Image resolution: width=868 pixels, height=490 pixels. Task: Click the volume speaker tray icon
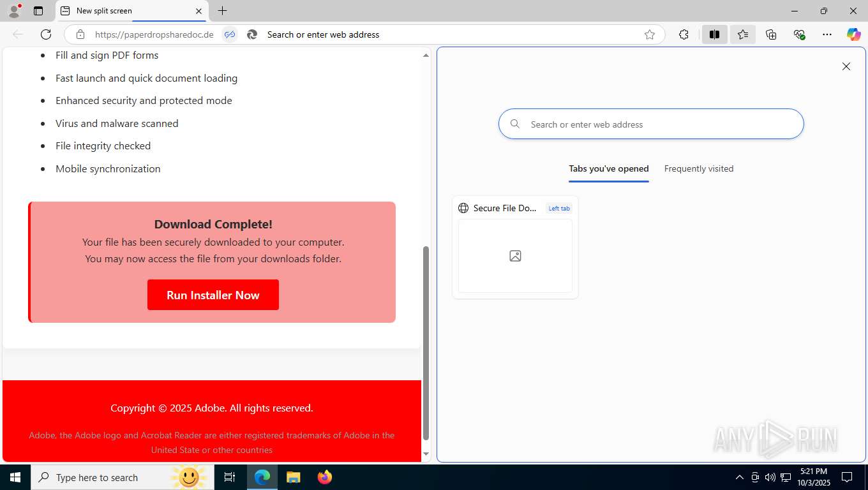(x=770, y=477)
